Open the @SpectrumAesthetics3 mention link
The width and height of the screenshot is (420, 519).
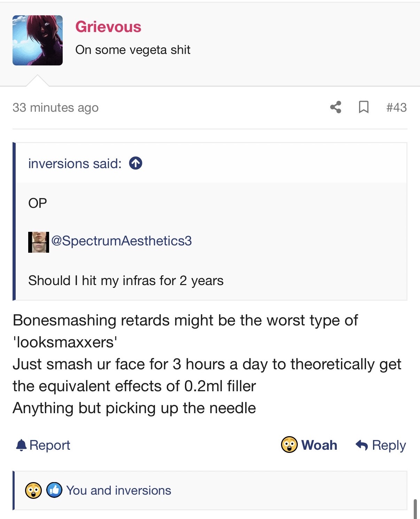pos(122,241)
